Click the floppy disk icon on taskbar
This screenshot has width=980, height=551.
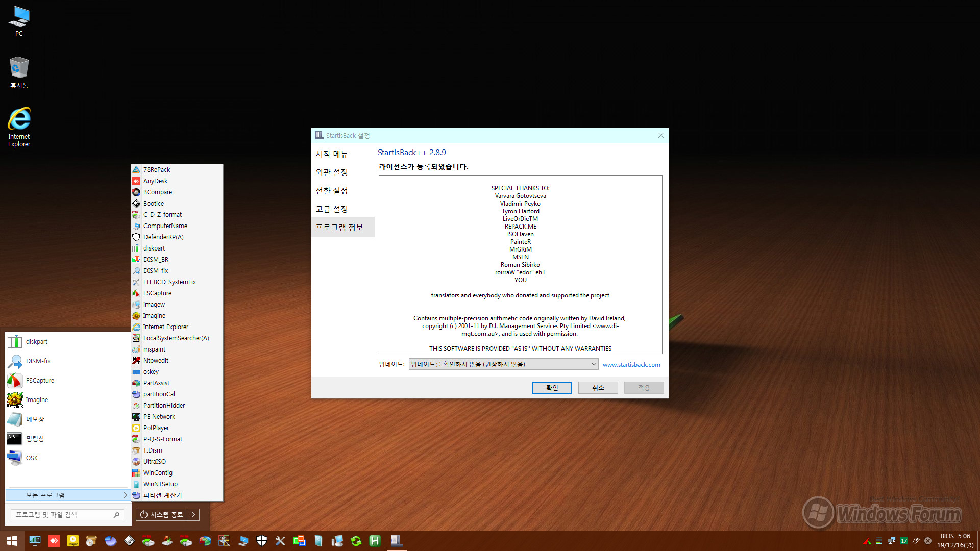(130, 541)
